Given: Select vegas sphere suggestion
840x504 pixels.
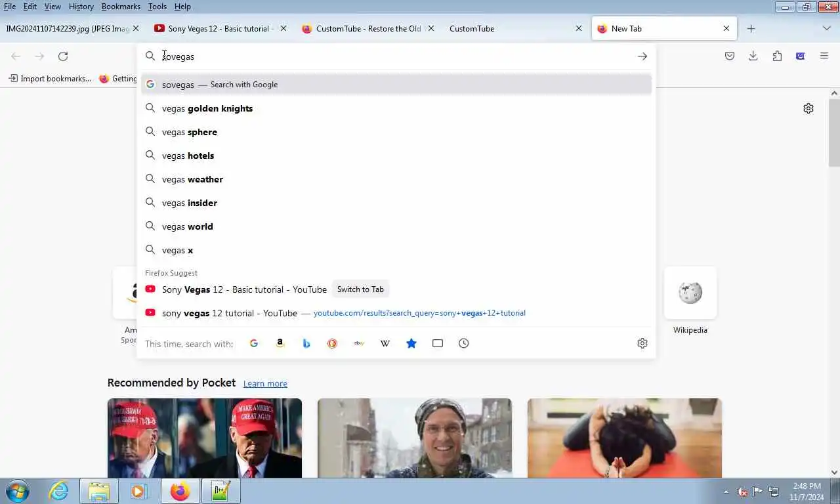Looking at the screenshot, I should [x=396, y=132].
